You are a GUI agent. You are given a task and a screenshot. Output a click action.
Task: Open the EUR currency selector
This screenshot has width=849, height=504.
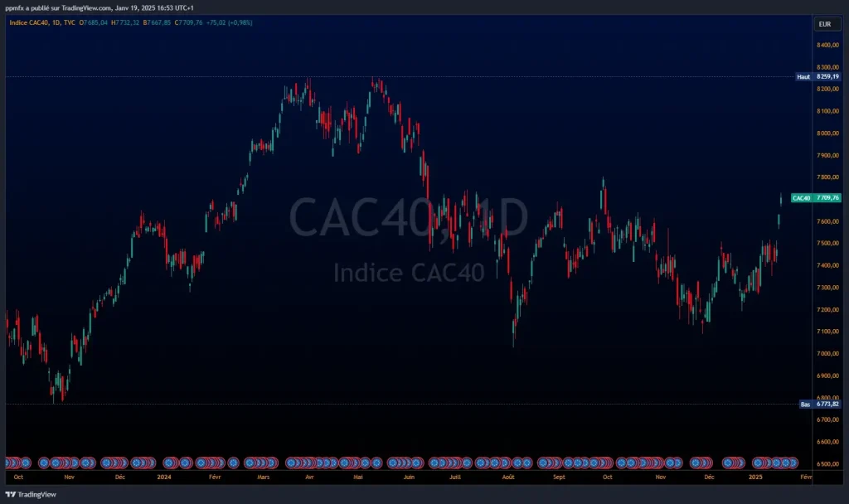click(827, 24)
